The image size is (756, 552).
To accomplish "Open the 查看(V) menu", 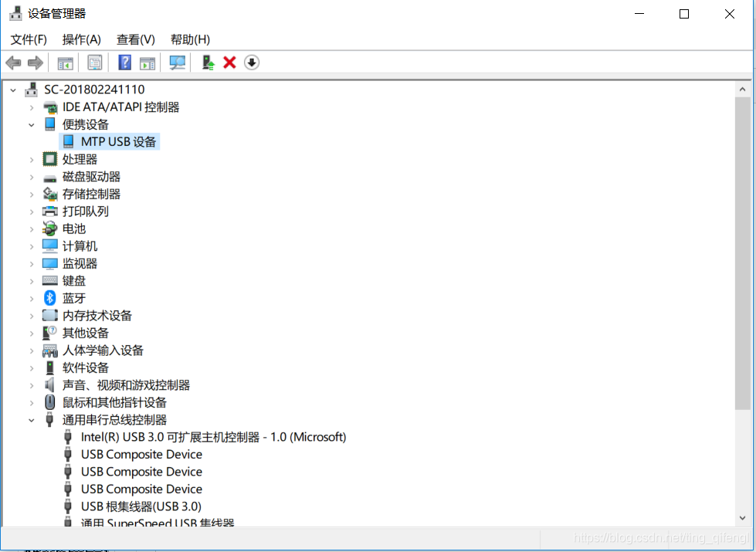I will pyautogui.click(x=135, y=39).
